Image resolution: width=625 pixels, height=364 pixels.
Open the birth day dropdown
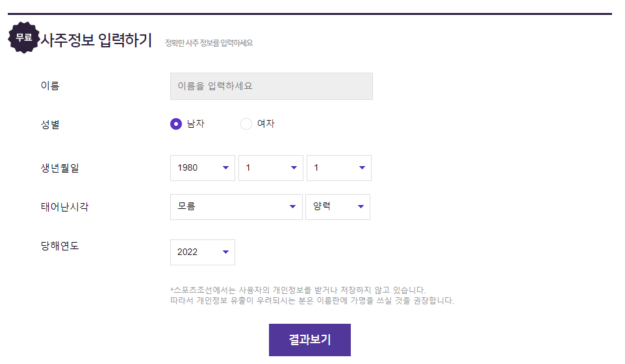coord(338,168)
